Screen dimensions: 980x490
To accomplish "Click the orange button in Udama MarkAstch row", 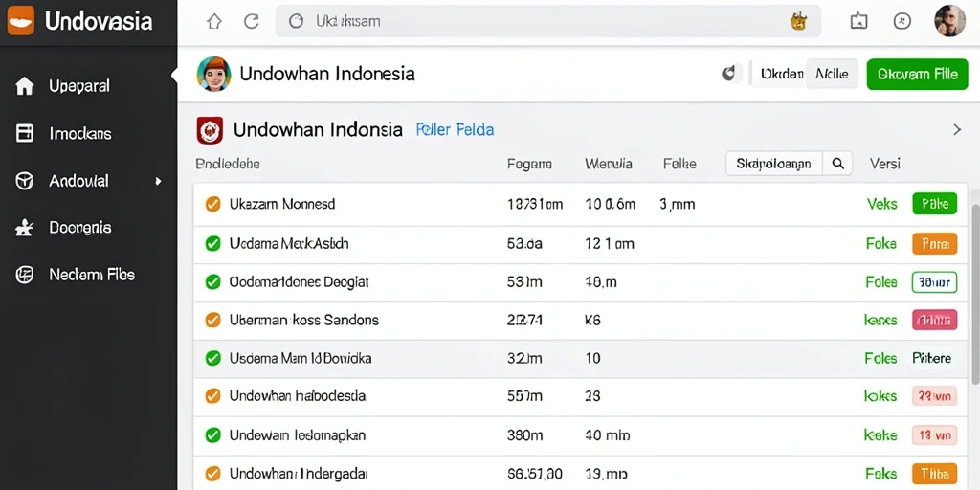I will 935,243.
